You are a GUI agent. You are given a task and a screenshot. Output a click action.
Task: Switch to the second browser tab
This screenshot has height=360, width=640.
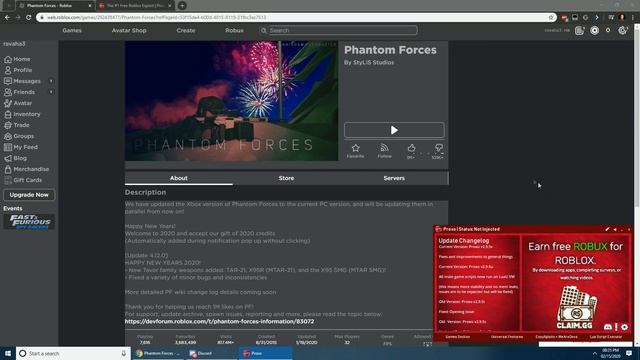pyautogui.click(x=136, y=6)
